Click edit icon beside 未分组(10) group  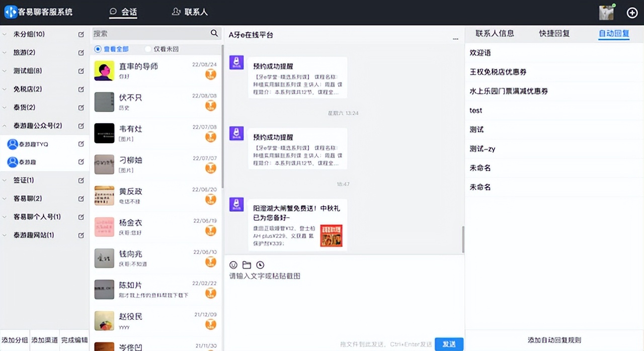(81, 35)
